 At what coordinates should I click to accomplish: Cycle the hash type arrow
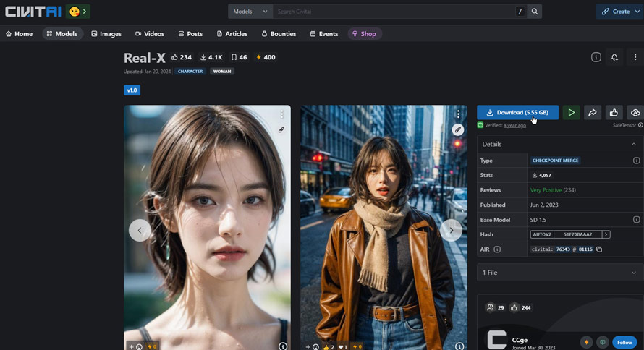click(606, 234)
